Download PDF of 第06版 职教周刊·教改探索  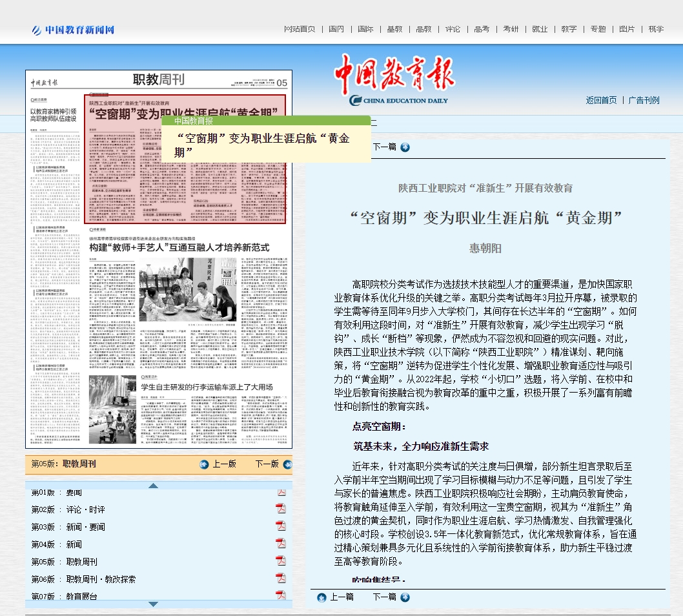pos(281,579)
